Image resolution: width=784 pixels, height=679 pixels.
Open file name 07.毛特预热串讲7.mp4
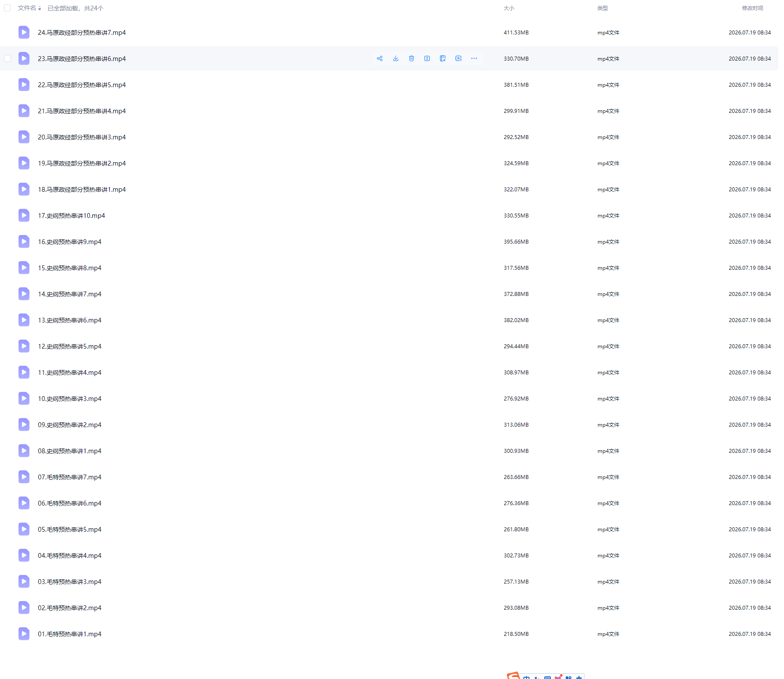(70, 477)
